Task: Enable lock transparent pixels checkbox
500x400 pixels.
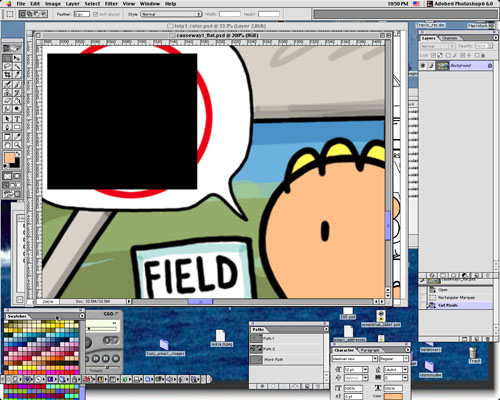Action: click(433, 55)
